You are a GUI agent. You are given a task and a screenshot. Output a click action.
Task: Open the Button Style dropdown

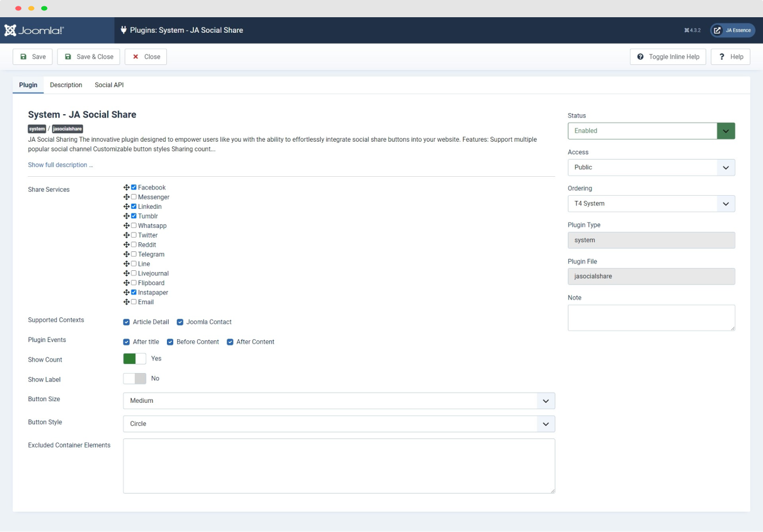coord(339,424)
